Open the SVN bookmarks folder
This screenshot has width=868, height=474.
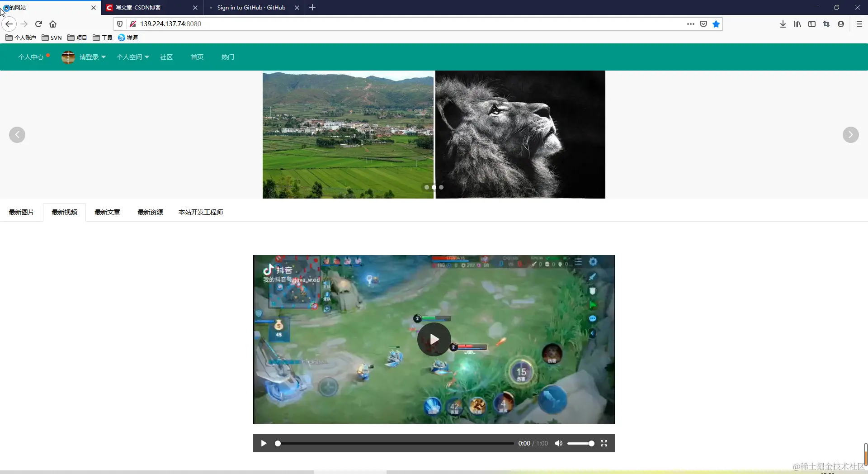[x=52, y=38]
